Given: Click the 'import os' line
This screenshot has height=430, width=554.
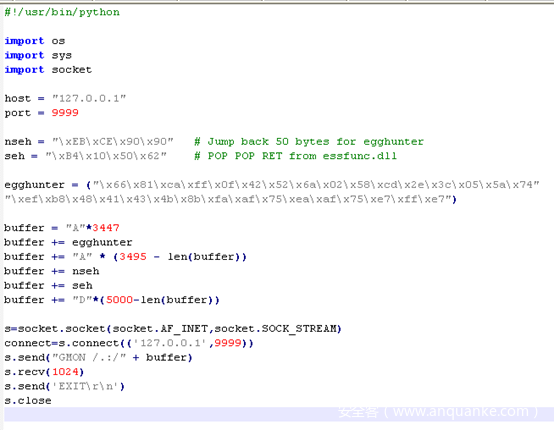Looking at the screenshot, I should coord(35,41).
